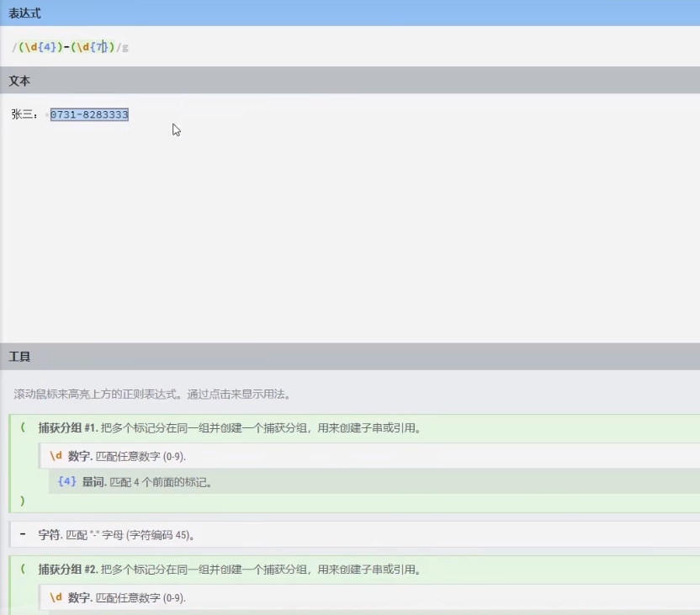700x615 pixels.
Task: Click the 工具 section header
Action: tap(18, 355)
